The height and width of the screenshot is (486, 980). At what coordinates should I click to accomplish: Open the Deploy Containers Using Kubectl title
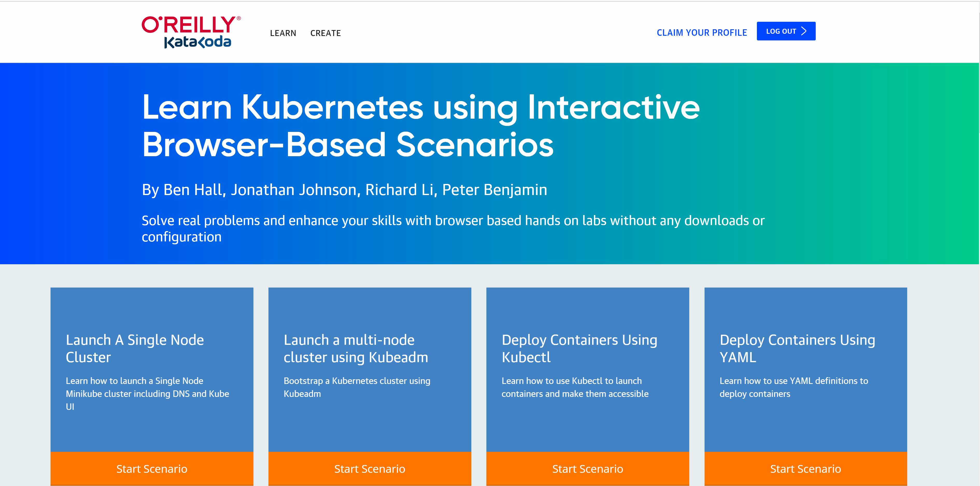tap(579, 348)
